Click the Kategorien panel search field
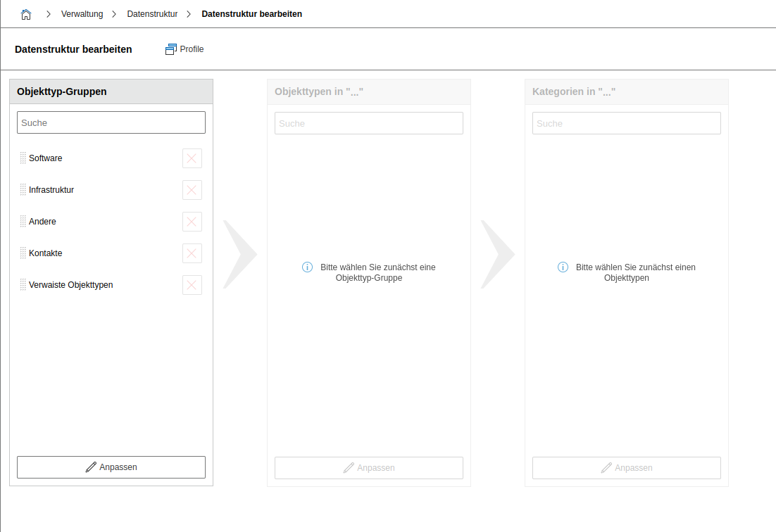The image size is (776, 532). pos(627,123)
